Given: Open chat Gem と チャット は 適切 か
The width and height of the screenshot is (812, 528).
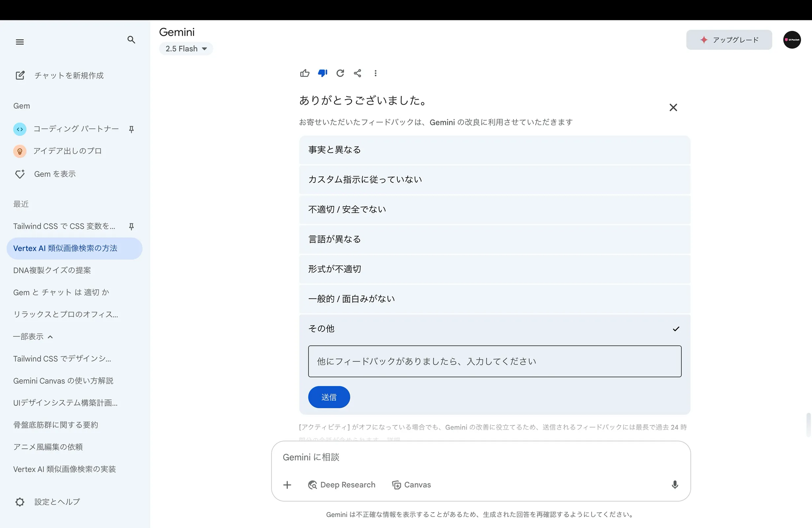Looking at the screenshot, I should [x=61, y=292].
